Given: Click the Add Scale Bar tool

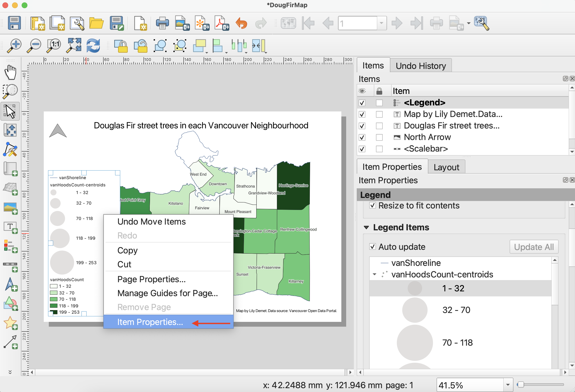Looking at the screenshot, I should 10,266.
